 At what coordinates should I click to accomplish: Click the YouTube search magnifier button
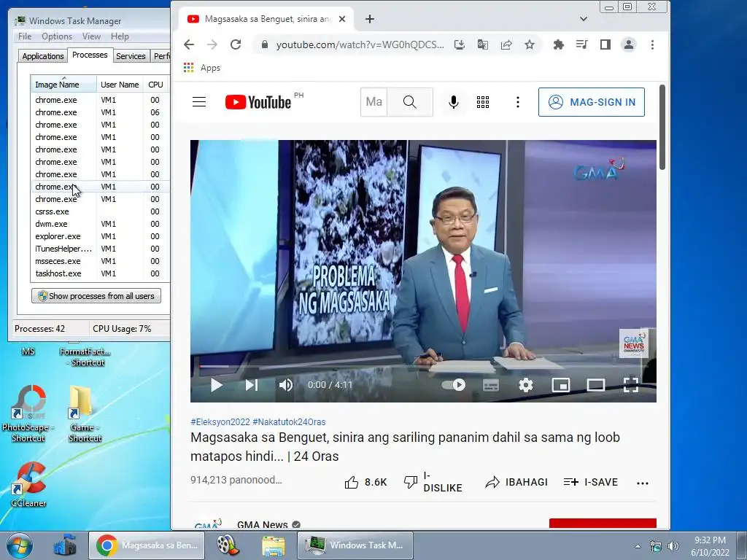click(x=410, y=102)
